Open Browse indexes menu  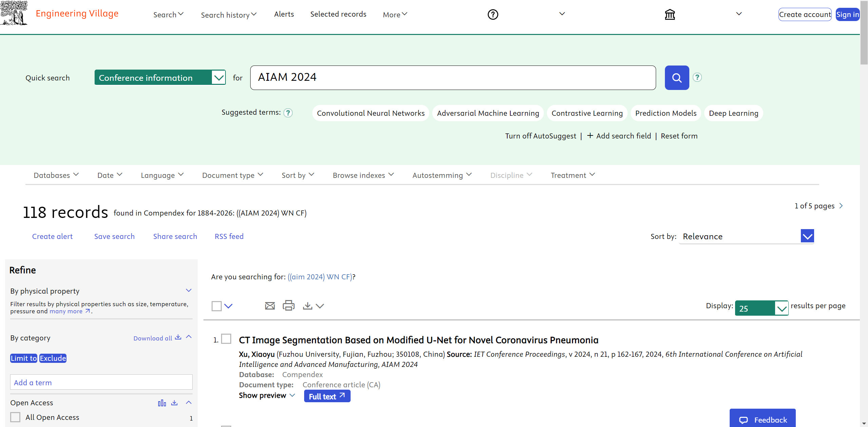pos(363,175)
